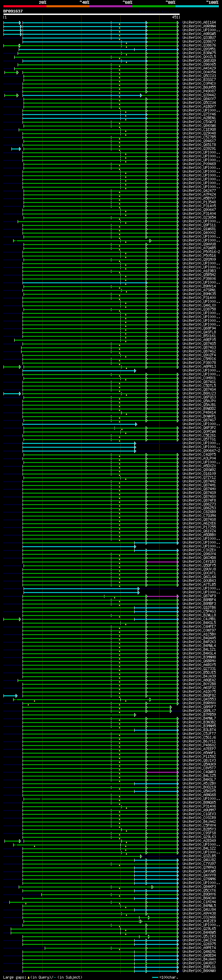Select the UniRef100_P49087 row label
Screen dimensions: 222x980
tap(199, 91)
